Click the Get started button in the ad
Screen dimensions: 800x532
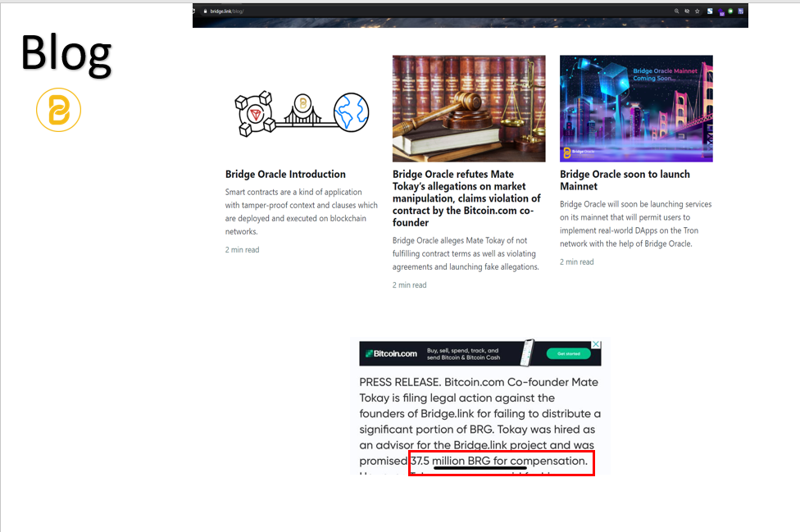pyautogui.click(x=568, y=353)
